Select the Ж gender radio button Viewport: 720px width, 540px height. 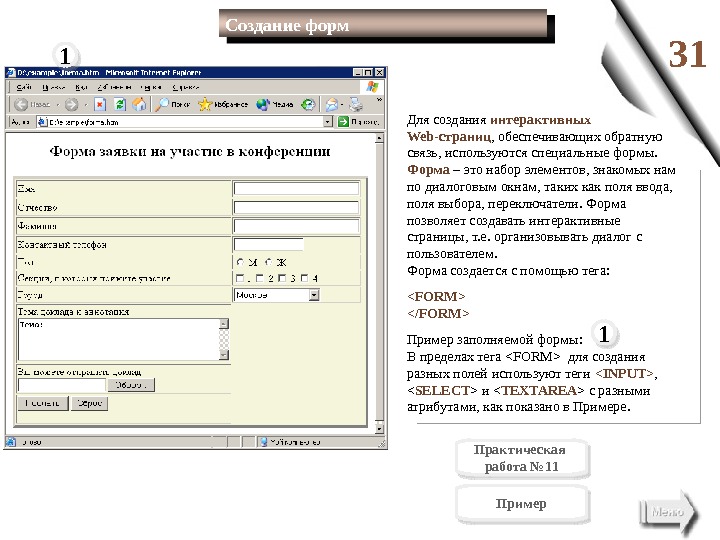click(269, 262)
